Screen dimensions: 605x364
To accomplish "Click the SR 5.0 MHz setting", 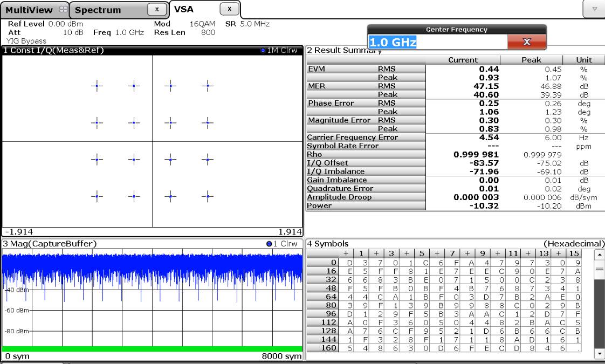I will coord(247,24).
